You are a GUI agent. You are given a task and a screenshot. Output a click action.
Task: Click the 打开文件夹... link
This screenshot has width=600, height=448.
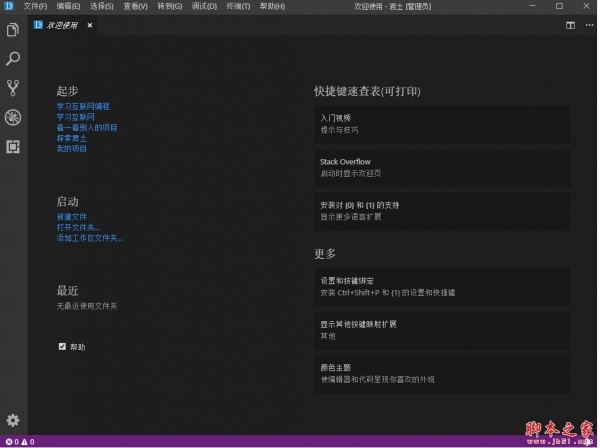pyautogui.click(x=78, y=227)
